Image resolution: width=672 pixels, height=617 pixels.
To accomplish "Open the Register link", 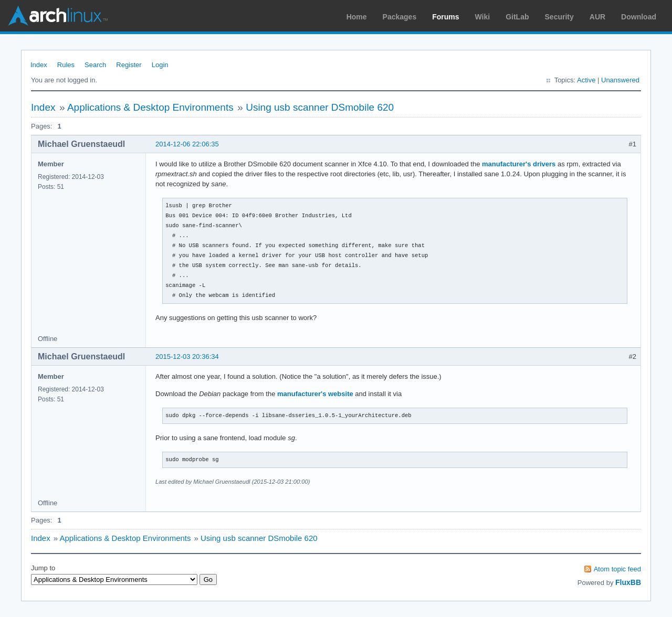I will point(129,65).
